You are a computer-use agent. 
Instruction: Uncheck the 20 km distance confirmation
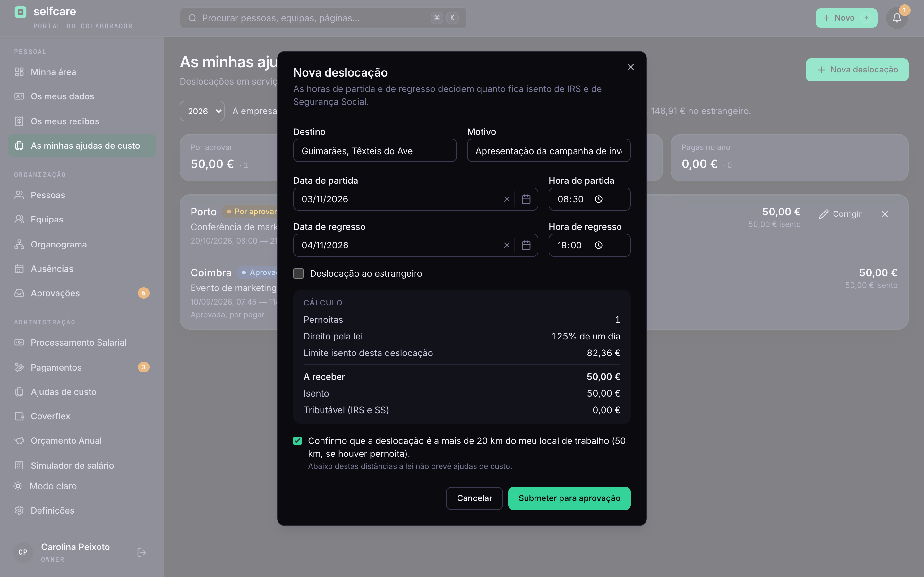pyautogui.click(x=297, y=441)
